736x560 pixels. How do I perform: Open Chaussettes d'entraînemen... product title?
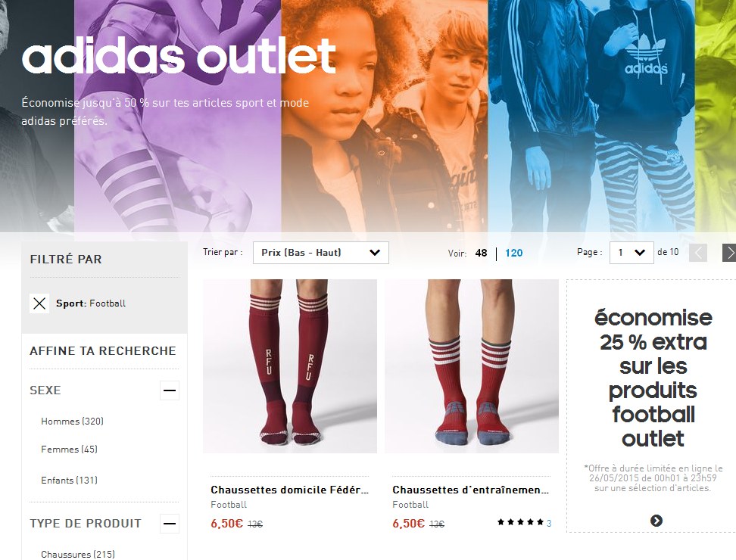pyautogui.click(x=471, y=490)
